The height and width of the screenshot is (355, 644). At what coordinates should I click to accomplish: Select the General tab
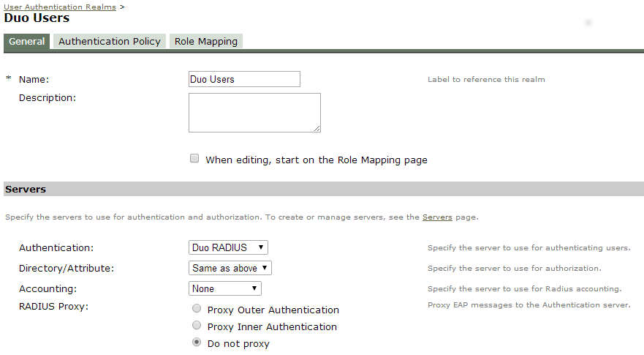27,42
